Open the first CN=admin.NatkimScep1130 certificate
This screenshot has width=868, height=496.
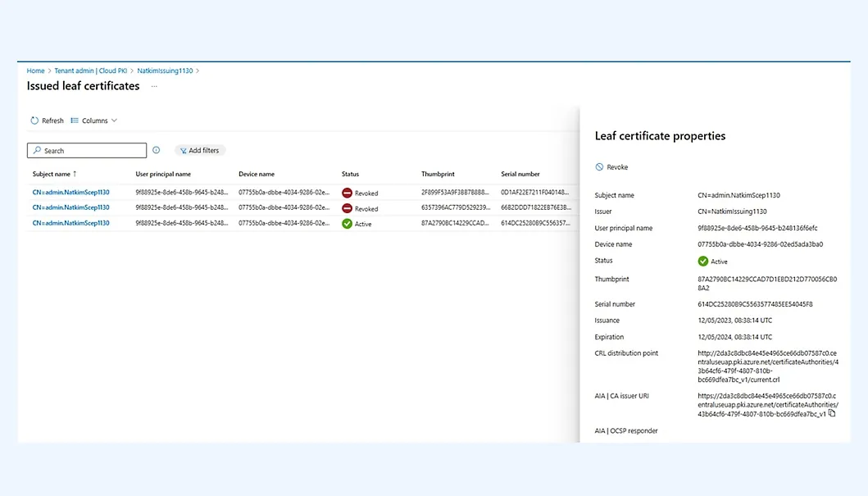(70, 192)
